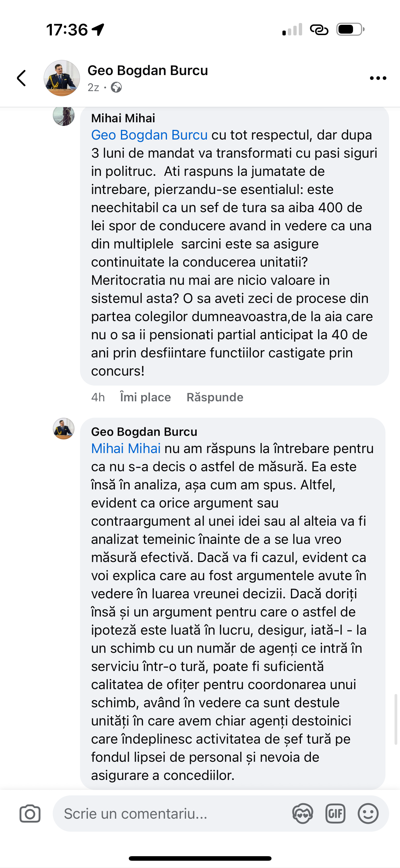
Task: Tap the Mihai Mihai commenter name
Action: pyautogui.click(x=123, y=118)
